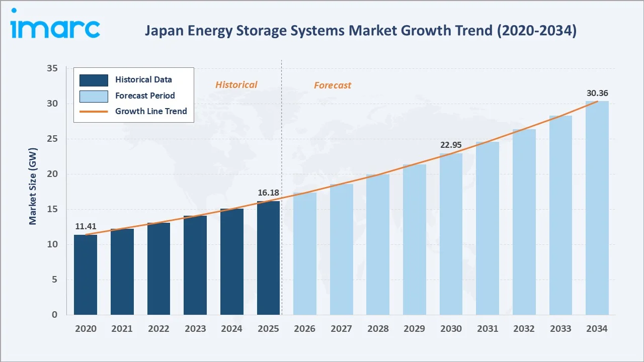The width and height of the screenshot is (644, 362).
Task: Click the Forecast Period legend swatch
Action: pyautogui.click(x=94, y=96)
